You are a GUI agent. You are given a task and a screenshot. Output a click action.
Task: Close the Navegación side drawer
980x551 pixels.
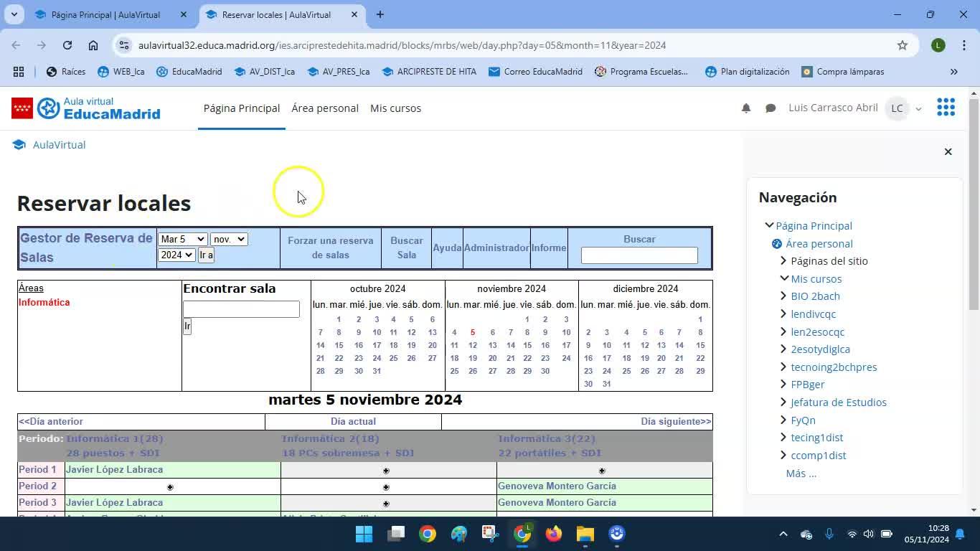[948, 151]
